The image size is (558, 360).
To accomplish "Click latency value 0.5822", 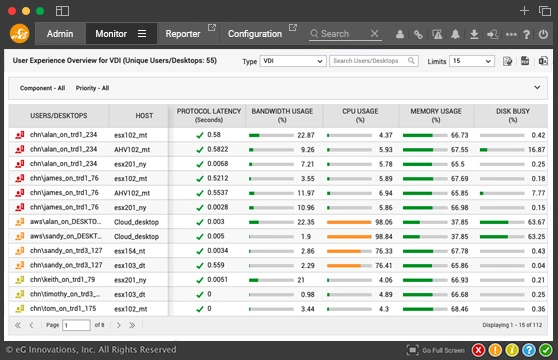I will point(218,149).
